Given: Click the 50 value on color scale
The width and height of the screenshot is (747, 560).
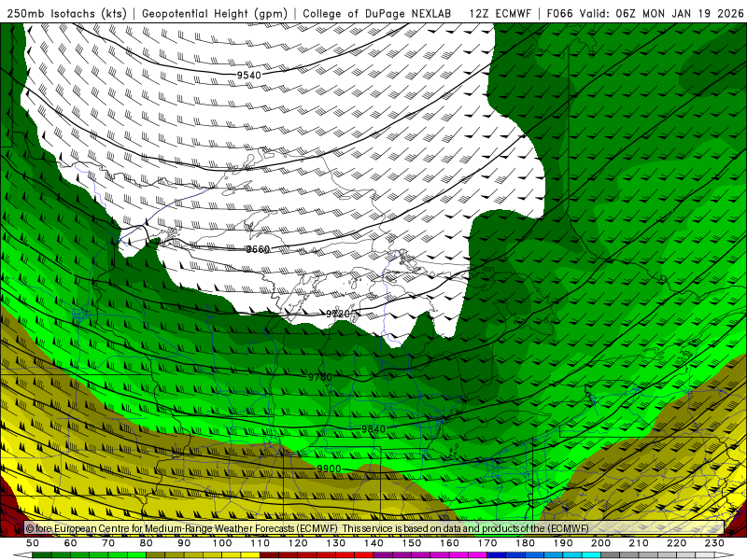Looking at the screenshot, I should pos(33,543).
